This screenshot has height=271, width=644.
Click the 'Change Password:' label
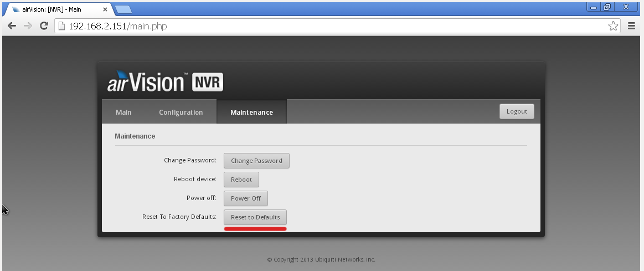(x=190, y=160)
